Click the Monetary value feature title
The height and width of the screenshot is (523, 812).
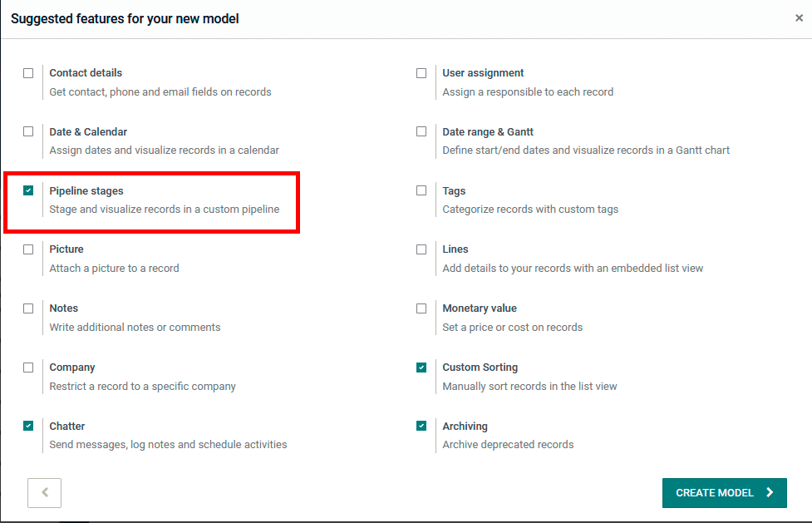coord(480,308)
